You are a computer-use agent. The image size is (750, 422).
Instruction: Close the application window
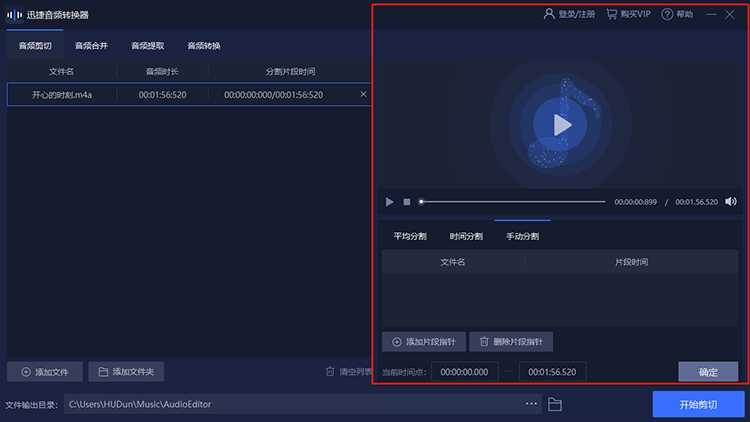[730, 14]
